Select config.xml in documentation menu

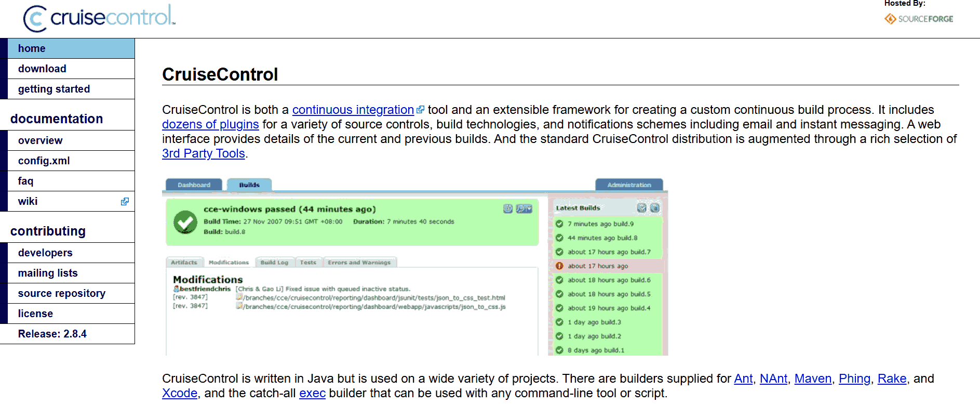(44, 161)
